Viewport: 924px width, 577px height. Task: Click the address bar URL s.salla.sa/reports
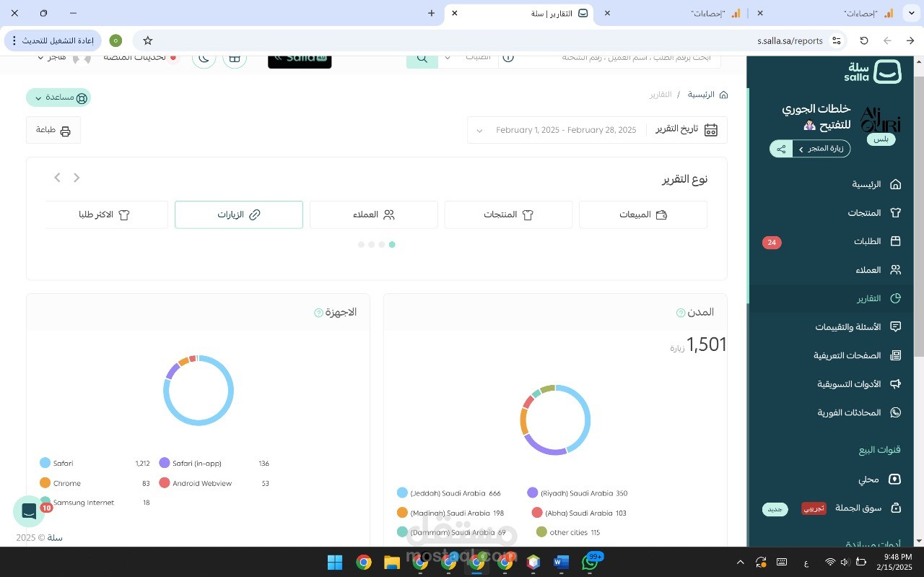[790, 40]
